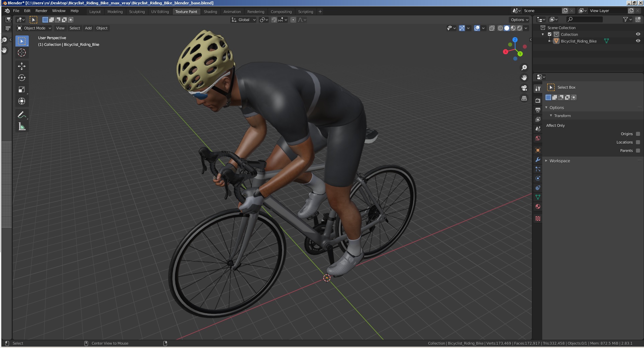Switch to the Shading workspace tab
644x348 pixels.
210,11
